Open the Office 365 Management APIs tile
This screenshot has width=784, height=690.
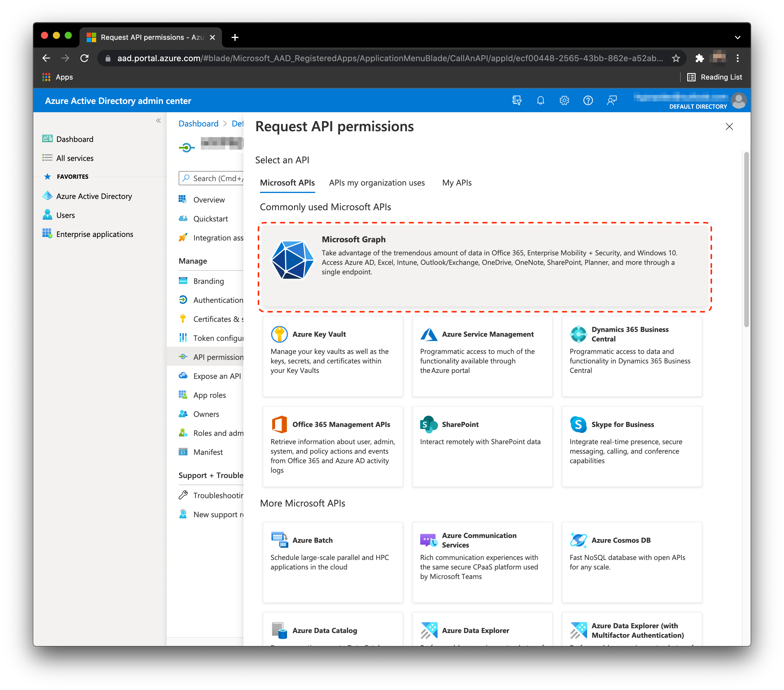tap(333, 446)
